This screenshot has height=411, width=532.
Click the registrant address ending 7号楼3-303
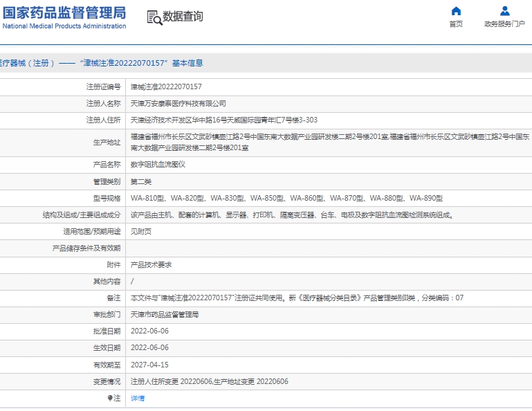coord(224,120)
